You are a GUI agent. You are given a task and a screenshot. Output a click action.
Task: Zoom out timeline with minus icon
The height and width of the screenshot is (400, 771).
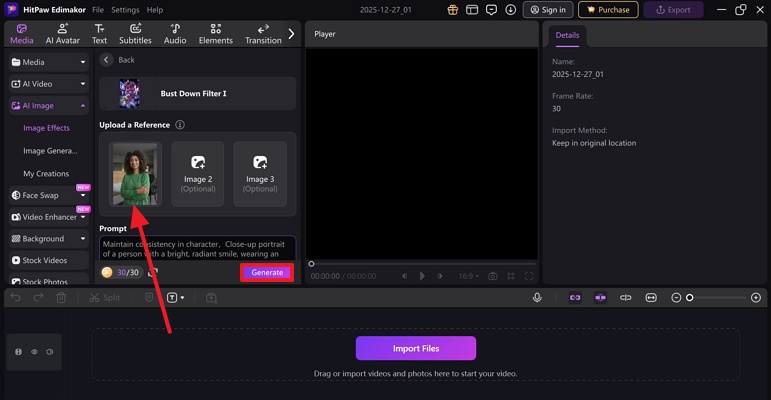tap(676, 297)
